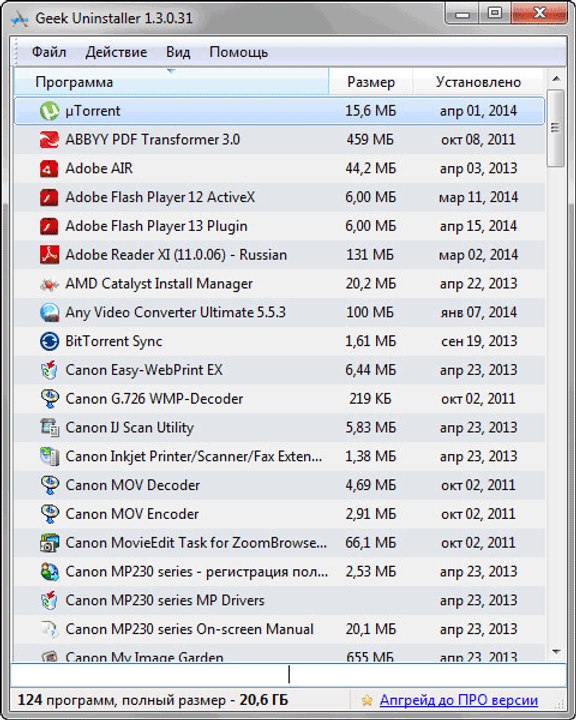Click the scroll up arrow

pyautogui.click(x=556, y=79)
